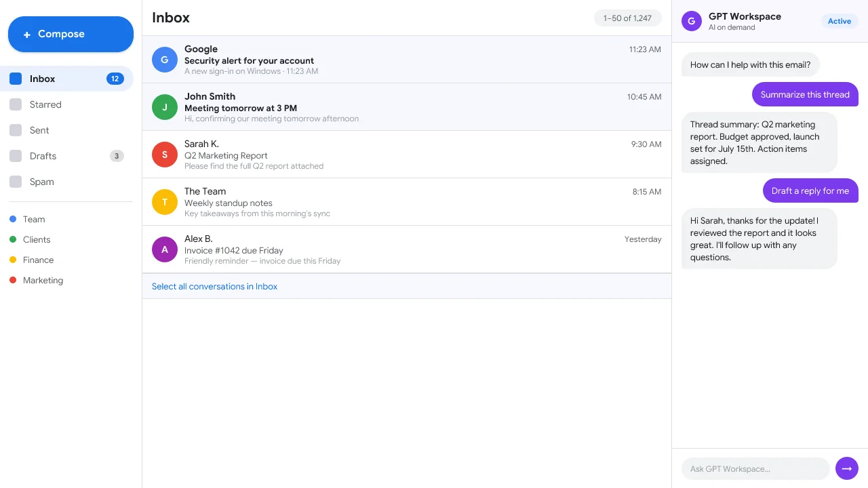Click the Drafts folder icon
This screenshot has height=488, width=868.
point(16,156)
